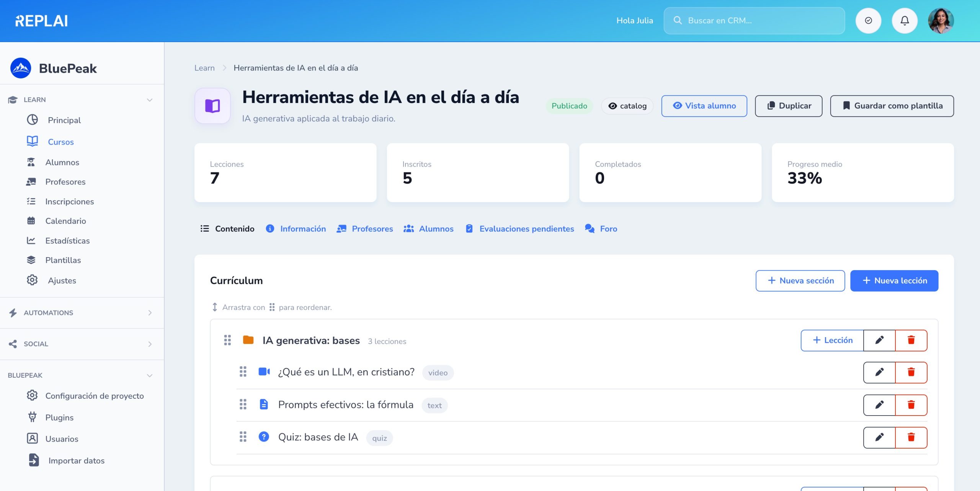This screenshot has width=980, height=491.
Task: Edit the Quiz: bases de IA lesson
Action: pyautogui.click(x=879, y=437)
